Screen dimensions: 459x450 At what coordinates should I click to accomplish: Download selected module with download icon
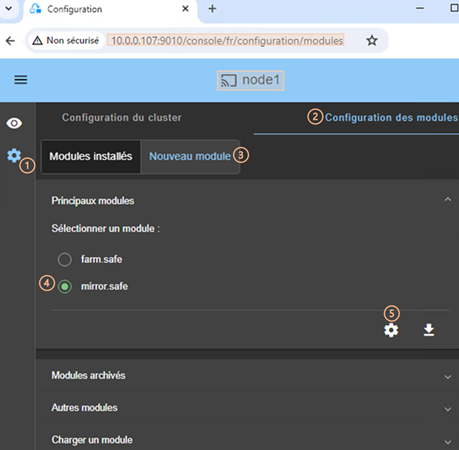coord(429,330)
